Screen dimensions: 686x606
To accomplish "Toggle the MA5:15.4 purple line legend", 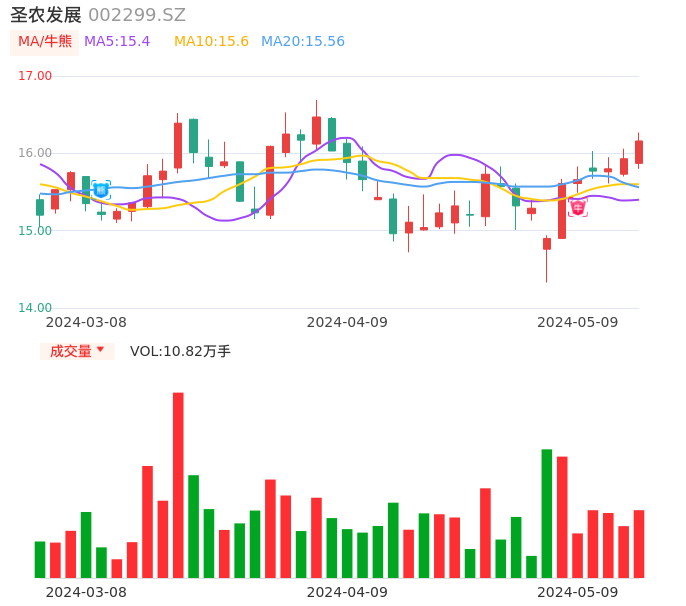I will click(117, 42).
